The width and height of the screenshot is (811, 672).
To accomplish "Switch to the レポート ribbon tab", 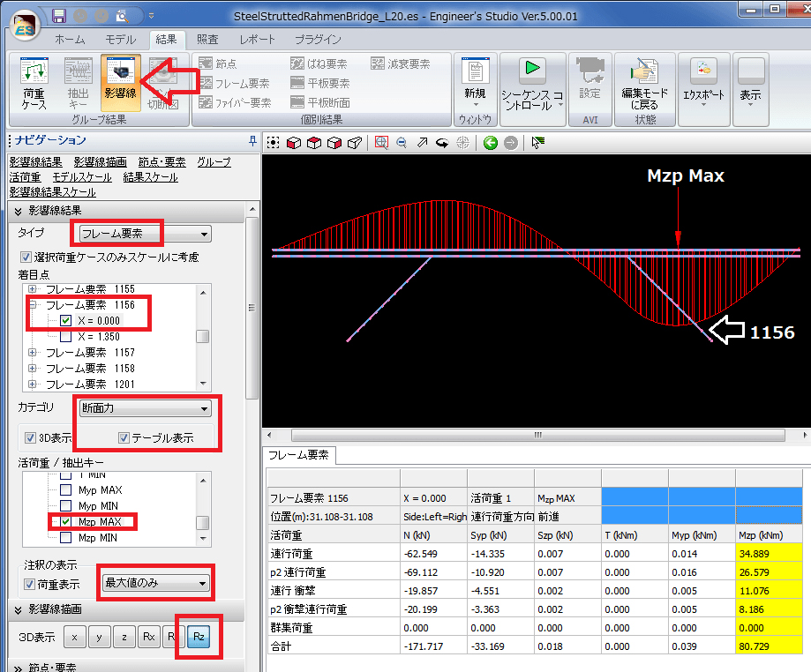I will (x=257, y=40).
